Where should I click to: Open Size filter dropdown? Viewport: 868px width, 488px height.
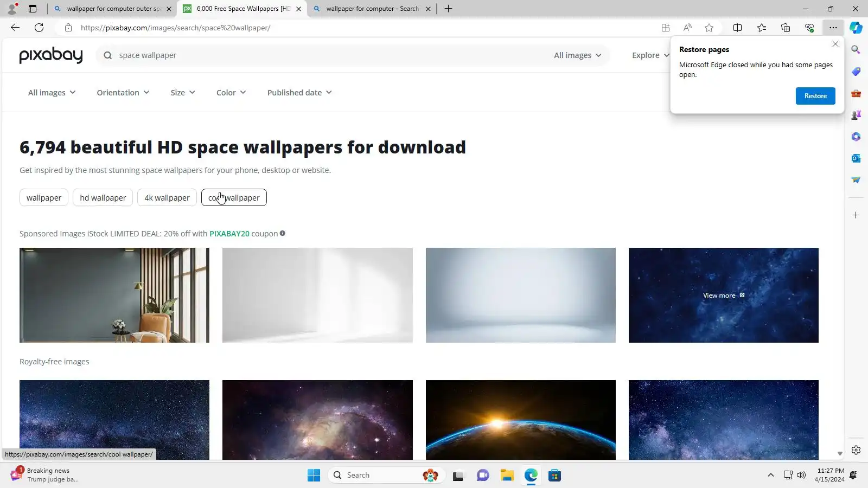[x=183, y=93]
